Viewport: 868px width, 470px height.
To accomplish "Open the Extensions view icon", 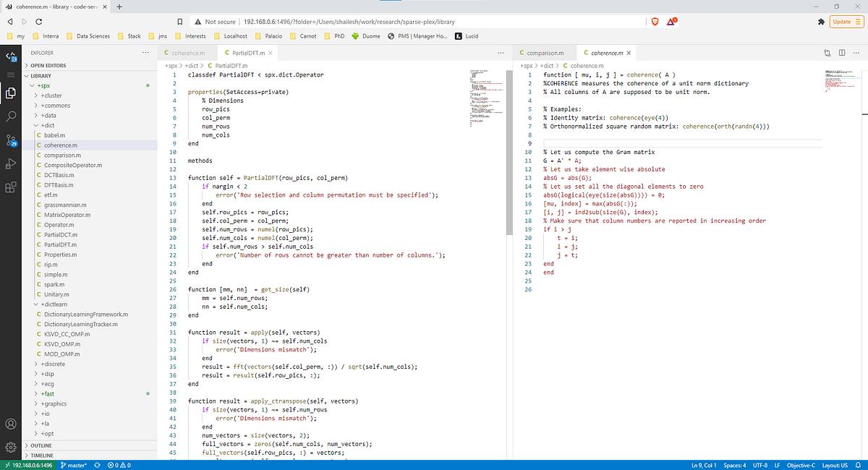I will pyautogui.click(x=11, y=188).
